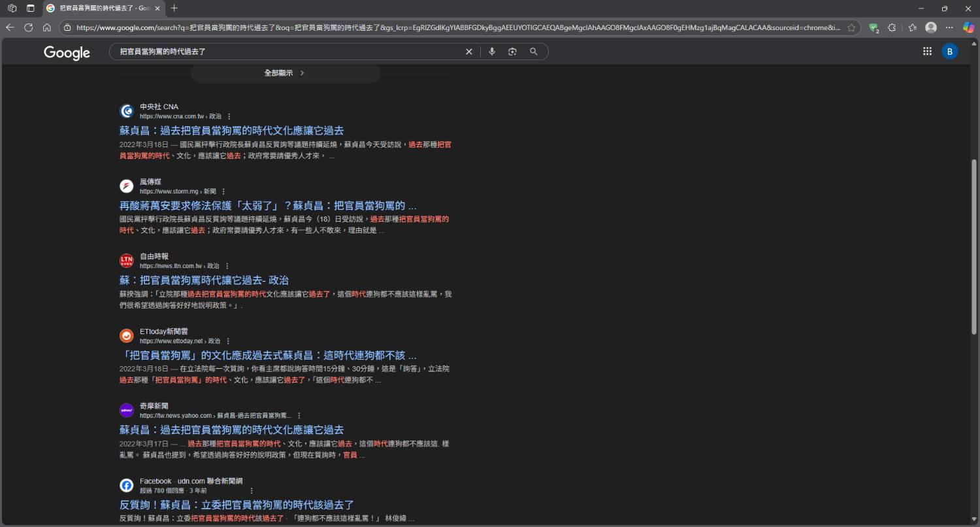This screenshot has height=527, width=980.
Task: Open the Copilot sidebar icon
Action: coord(969,27)
